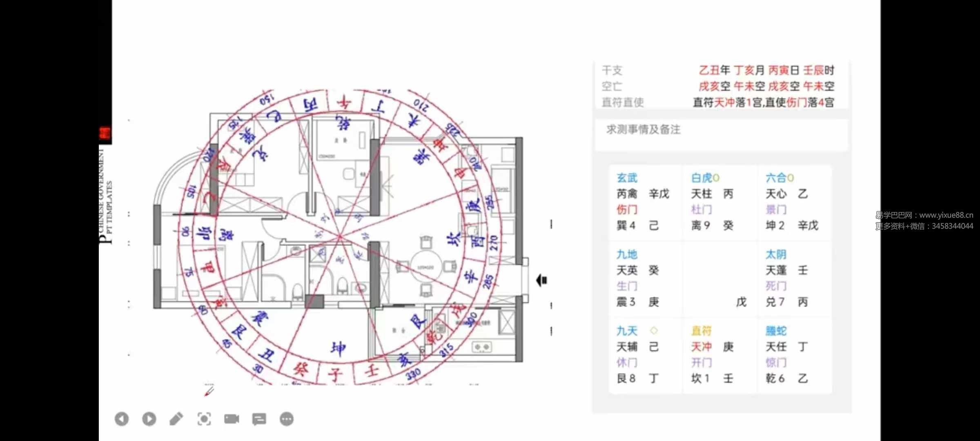Viewport: 980px width, 441px height.
Task: Open the comment bubble icon
Action: [259, 419]
